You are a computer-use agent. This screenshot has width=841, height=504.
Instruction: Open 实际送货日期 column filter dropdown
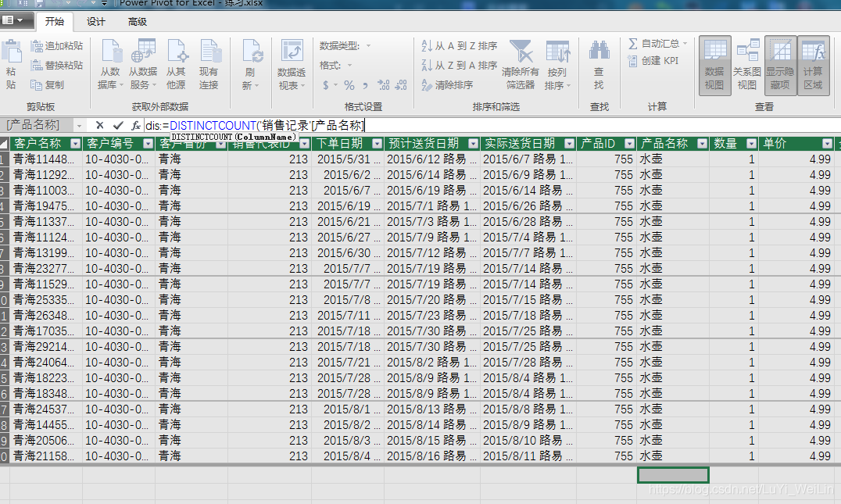pos(569,144)
